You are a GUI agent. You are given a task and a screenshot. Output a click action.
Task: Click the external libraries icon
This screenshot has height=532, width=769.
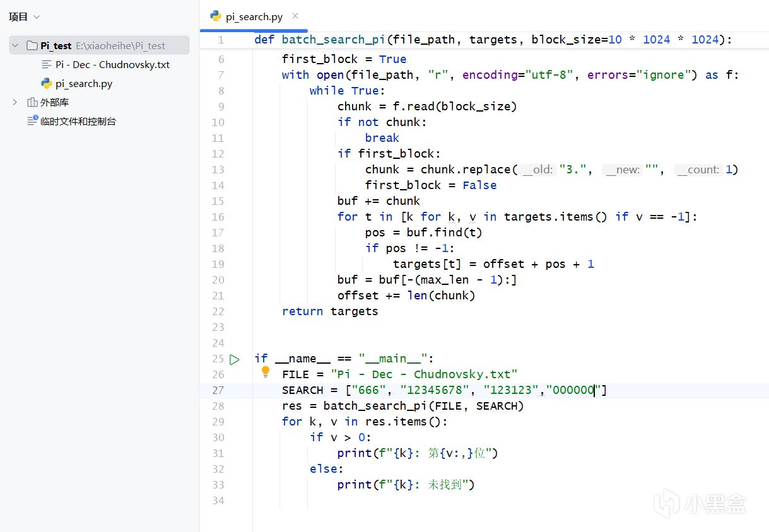pyautogui.click(x=32, y=102)
